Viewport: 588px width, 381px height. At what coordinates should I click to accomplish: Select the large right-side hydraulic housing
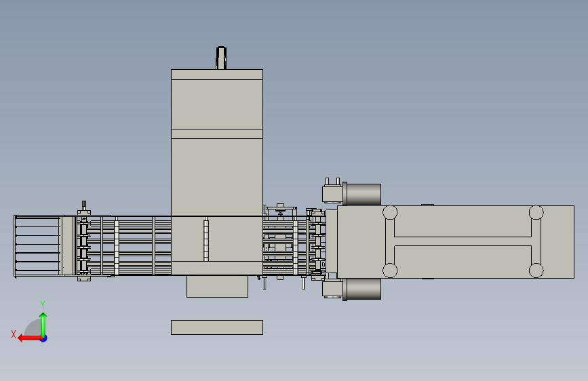click(455, 242)
